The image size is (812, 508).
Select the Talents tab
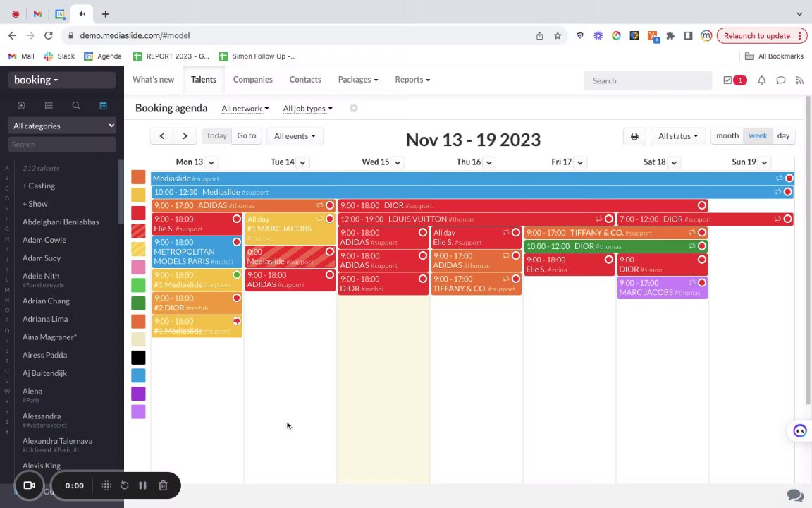[x=204, y=79]
